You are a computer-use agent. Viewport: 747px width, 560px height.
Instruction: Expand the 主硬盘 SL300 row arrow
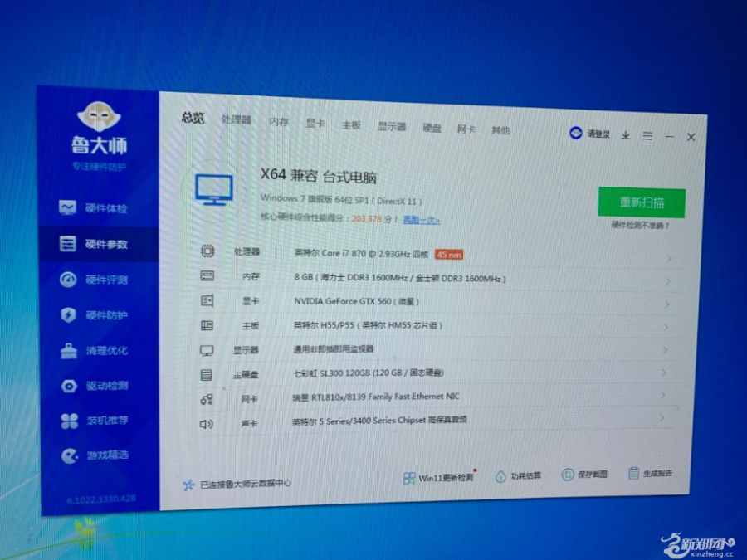(664, 373)
